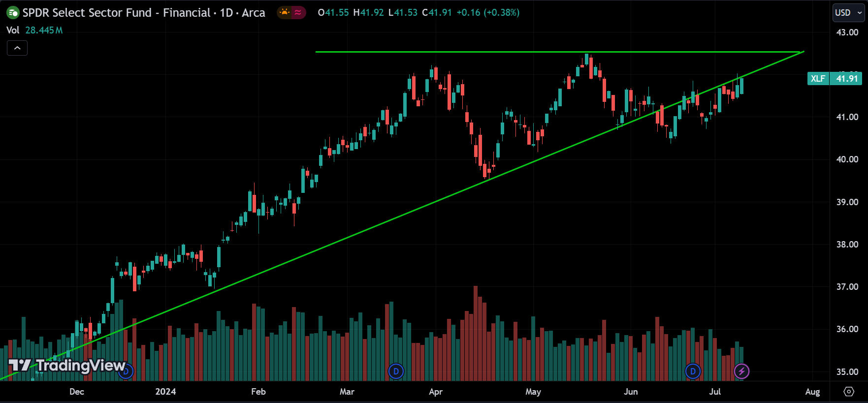
Task: Click the SPDR Select Sector Fund title
Action: 144,13
